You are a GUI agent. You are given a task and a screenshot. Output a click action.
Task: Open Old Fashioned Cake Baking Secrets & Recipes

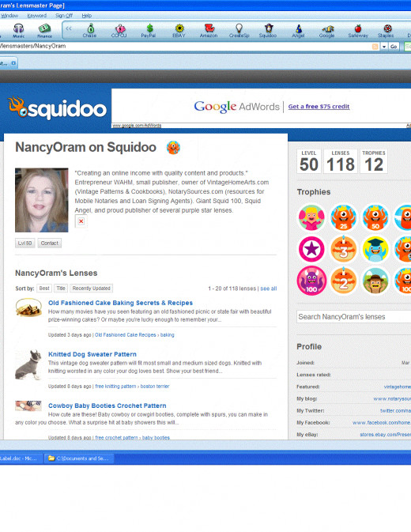[x=120, y=303]
